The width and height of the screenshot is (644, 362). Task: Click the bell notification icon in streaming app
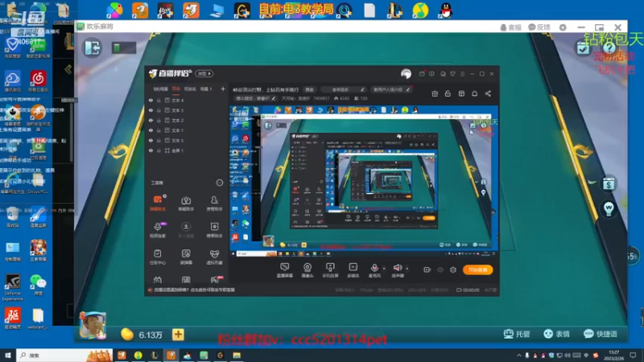click(x=474, y=93)
